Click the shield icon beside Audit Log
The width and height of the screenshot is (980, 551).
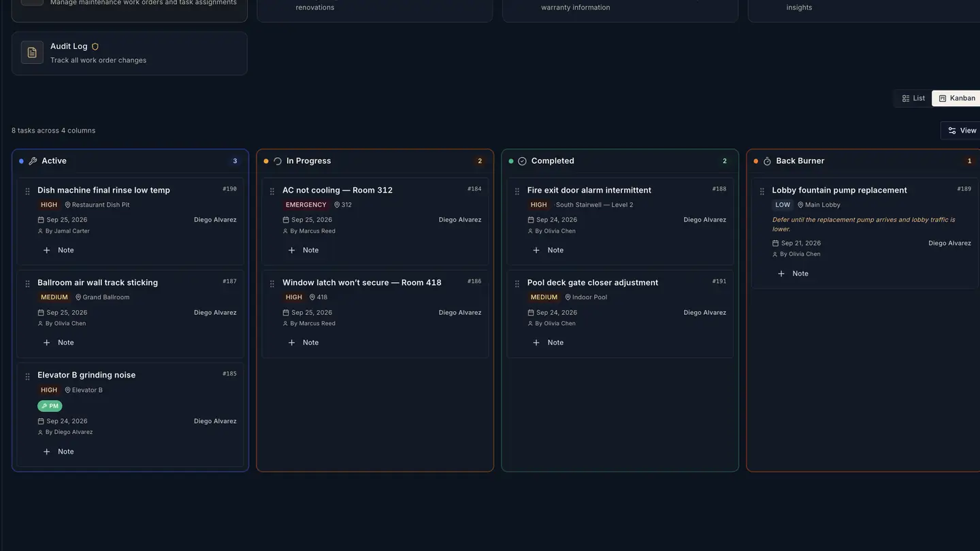(x=95, y=46)
